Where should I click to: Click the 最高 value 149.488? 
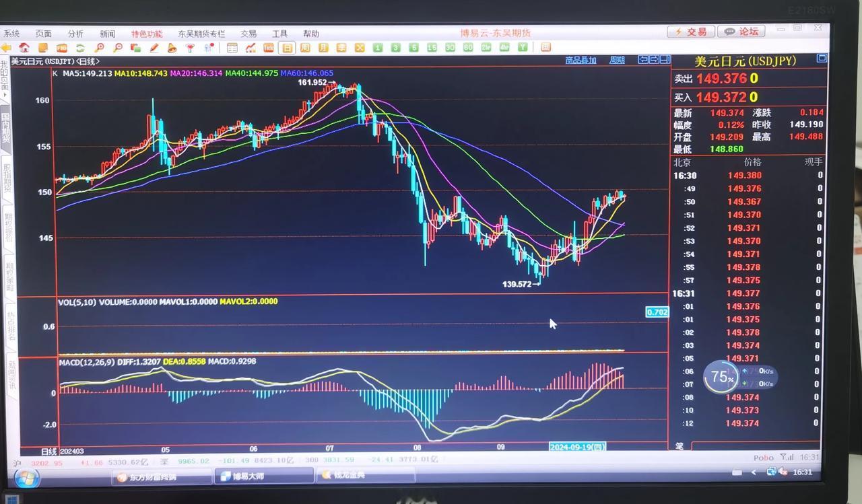[x=806, y=137]
